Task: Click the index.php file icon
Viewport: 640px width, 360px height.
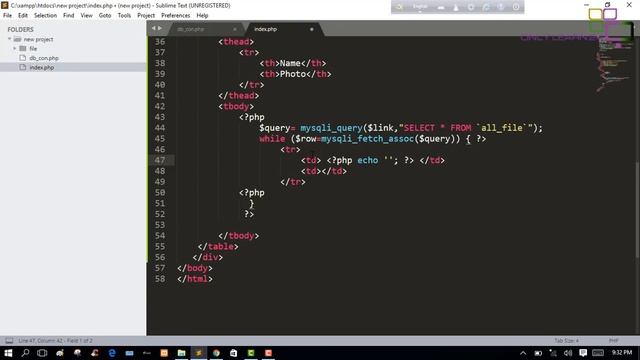Action: (x=23, y=67)
